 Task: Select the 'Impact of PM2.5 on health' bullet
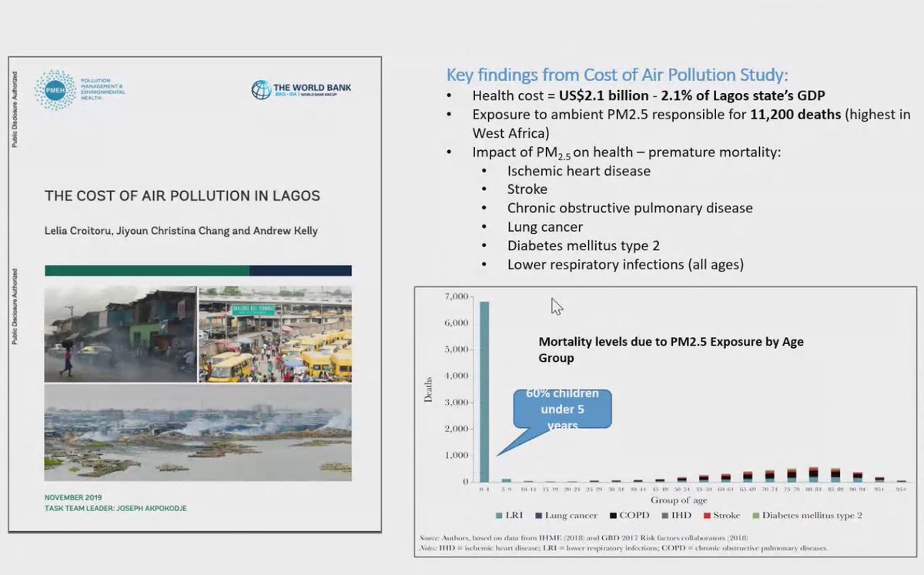[627, 152]
